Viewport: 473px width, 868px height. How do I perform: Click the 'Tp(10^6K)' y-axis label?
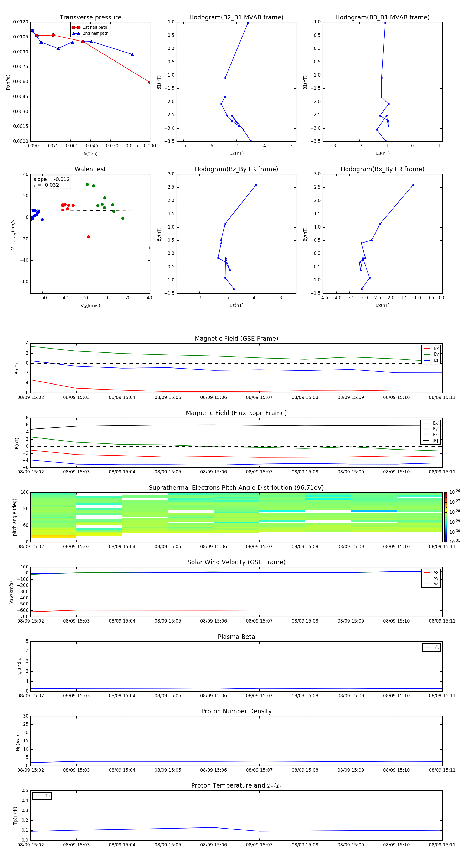(x=15, y=815)
